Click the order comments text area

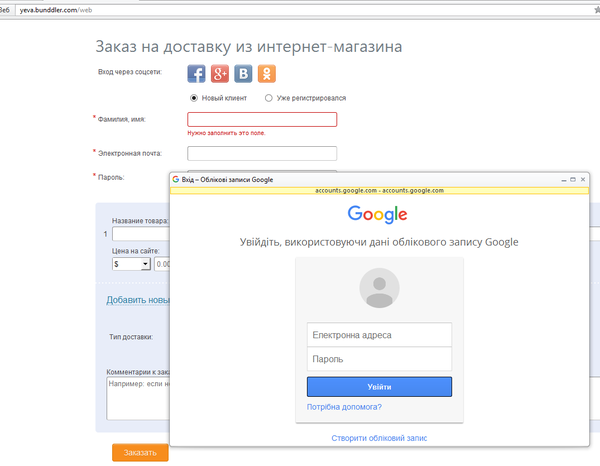pyautogui.click(x=138, y=399)
